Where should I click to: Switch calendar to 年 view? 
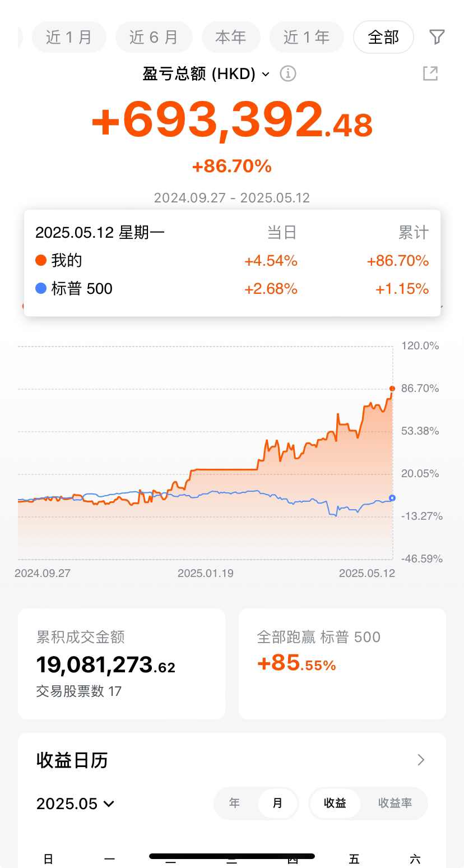(x=235, y=803)
